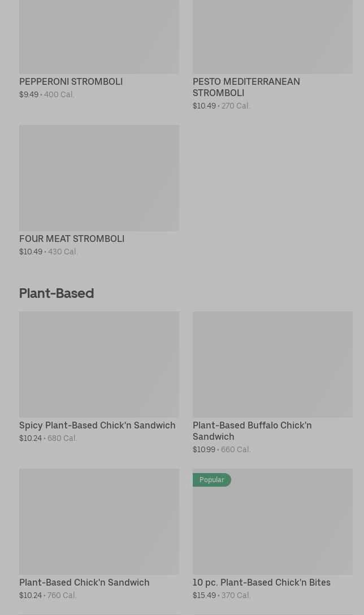Click the Plant-Based Buffalo Chick'n Sandwich photo

pyautogui.click(x=272, y=364)
